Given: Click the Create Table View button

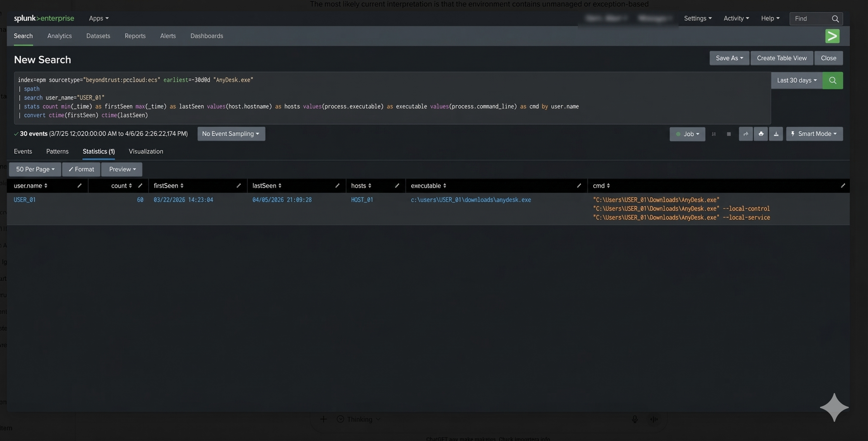Looking at the screenshot, I should point(782,58).
